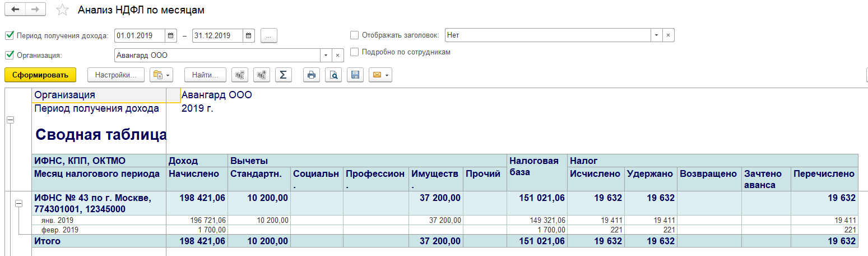Collapse the outer report group
Image resolution: width=868 pixels, height=256 pixels.
(x=10, y=120)
